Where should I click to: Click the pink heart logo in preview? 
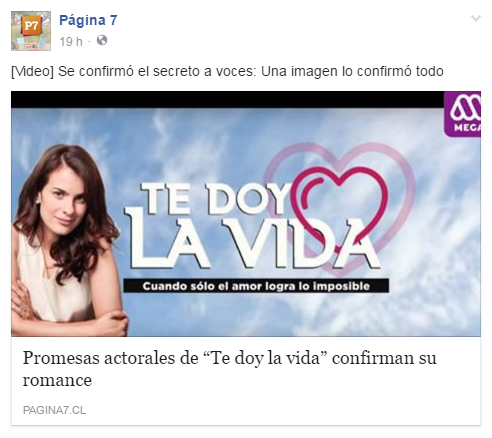coord(338,204)
